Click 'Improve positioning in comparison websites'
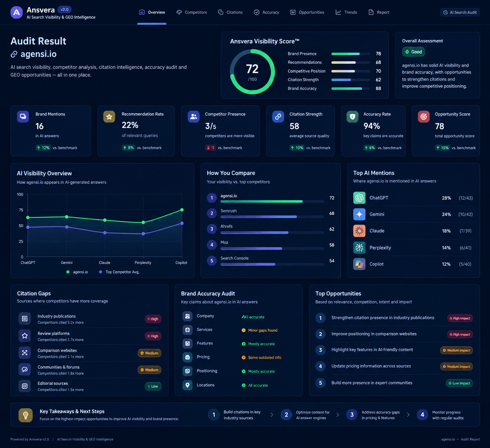490x448 pixels. pyautogui.click(x=374, y=334)
